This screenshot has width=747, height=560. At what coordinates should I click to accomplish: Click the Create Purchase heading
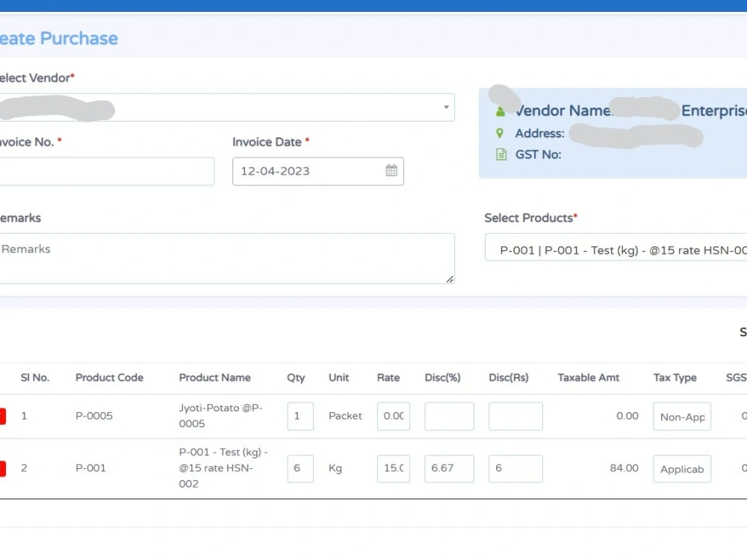pos(58,38)
